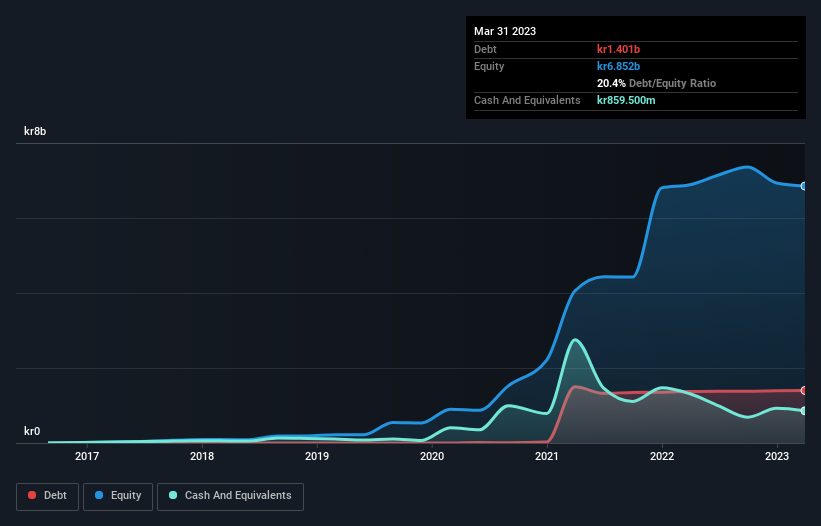
Task: Click the kr859.500m cash value
Action: pyautogui.click(x=626, y=100)
